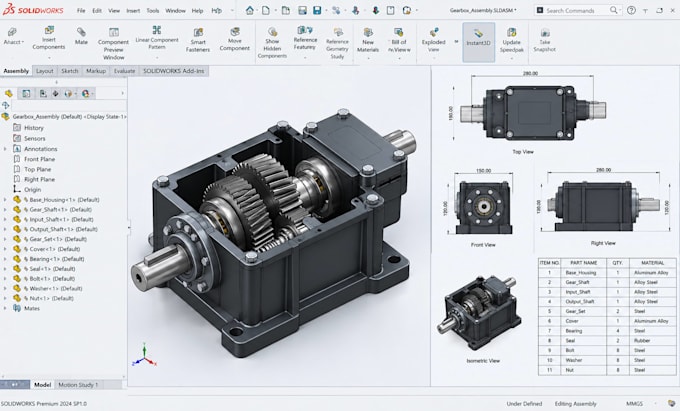Open the DimXpertManager tab icon

point(56,93)
